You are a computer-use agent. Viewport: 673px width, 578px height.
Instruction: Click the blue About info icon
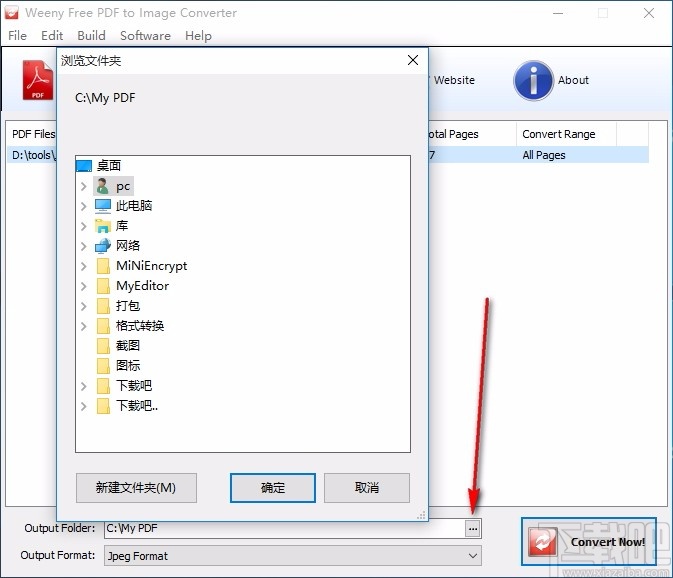tap(533, 80)
